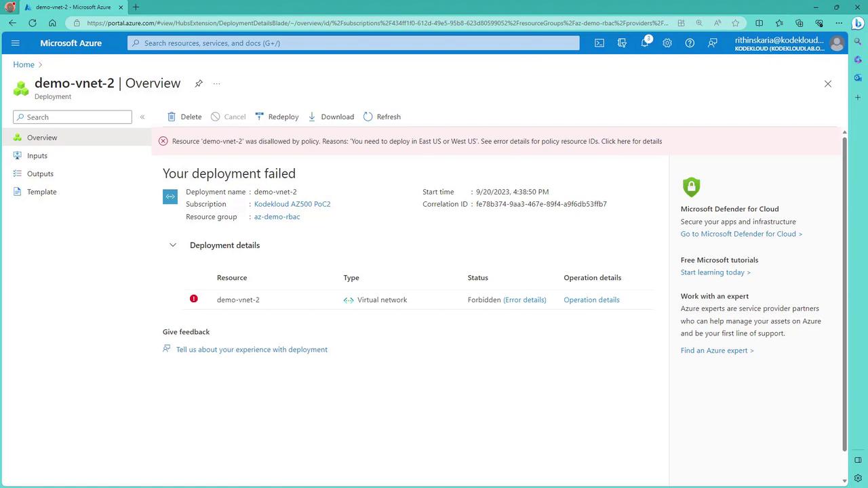
Task: Open the browser zoom icon in address bar
Action: tap(699, 22)
